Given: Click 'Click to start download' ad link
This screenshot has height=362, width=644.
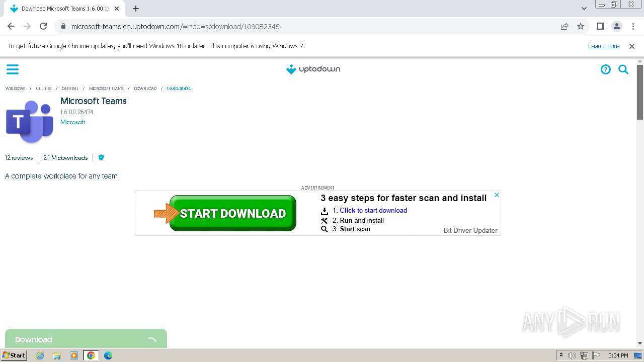Looking at the screenshot, I should [373, 210].
